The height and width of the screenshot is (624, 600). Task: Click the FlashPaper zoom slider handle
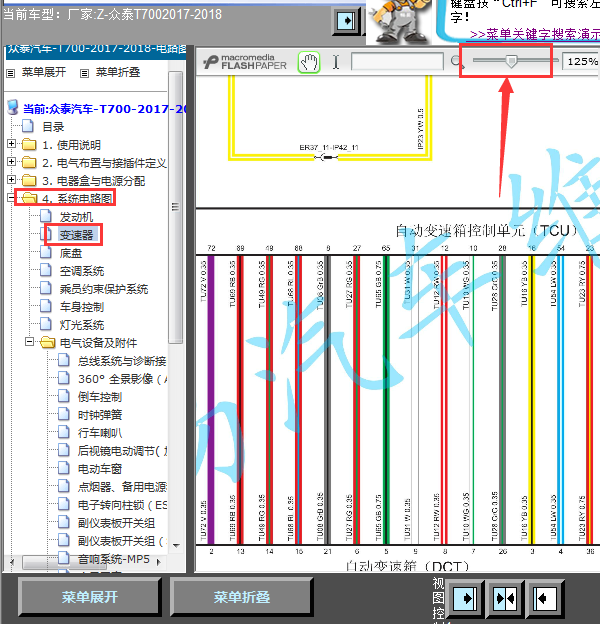click(x=511, y=61)
